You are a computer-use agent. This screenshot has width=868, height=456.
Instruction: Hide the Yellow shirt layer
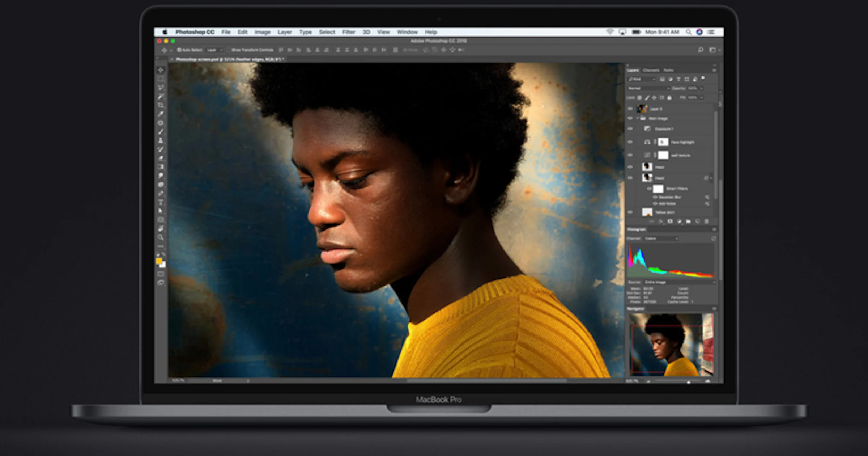click(630, 212)
